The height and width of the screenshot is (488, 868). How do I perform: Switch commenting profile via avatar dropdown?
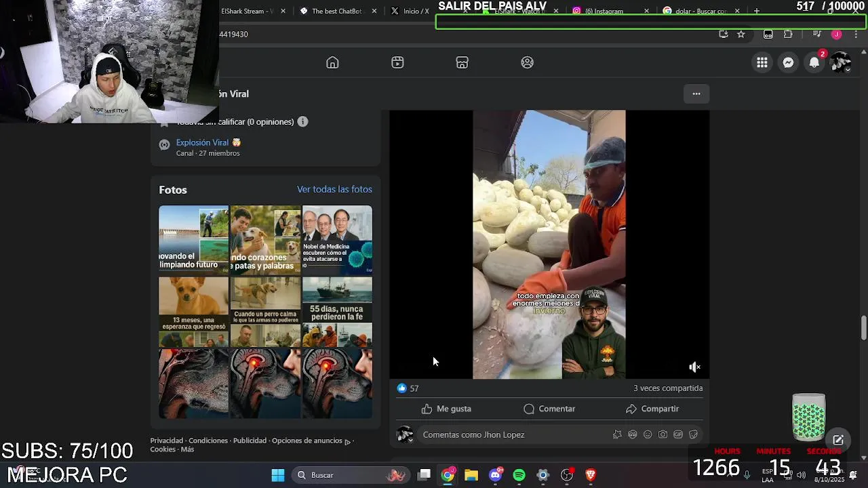405,435
